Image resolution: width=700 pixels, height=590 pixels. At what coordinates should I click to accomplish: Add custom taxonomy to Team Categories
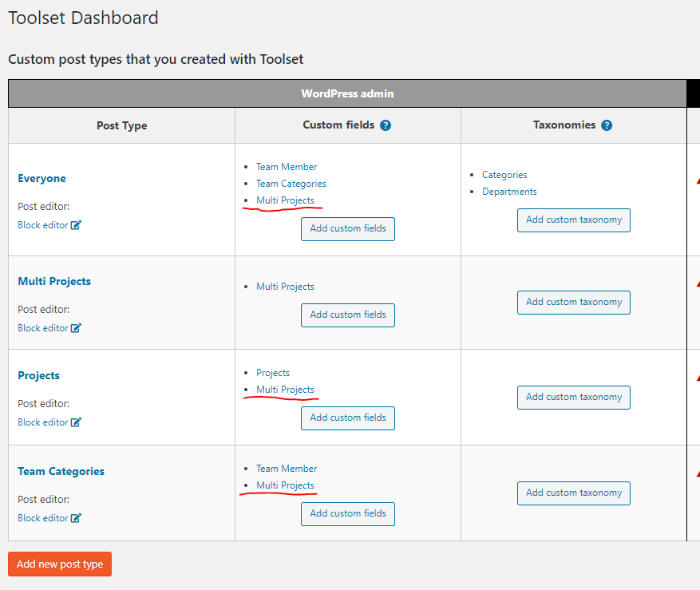(x=574, y=493)
